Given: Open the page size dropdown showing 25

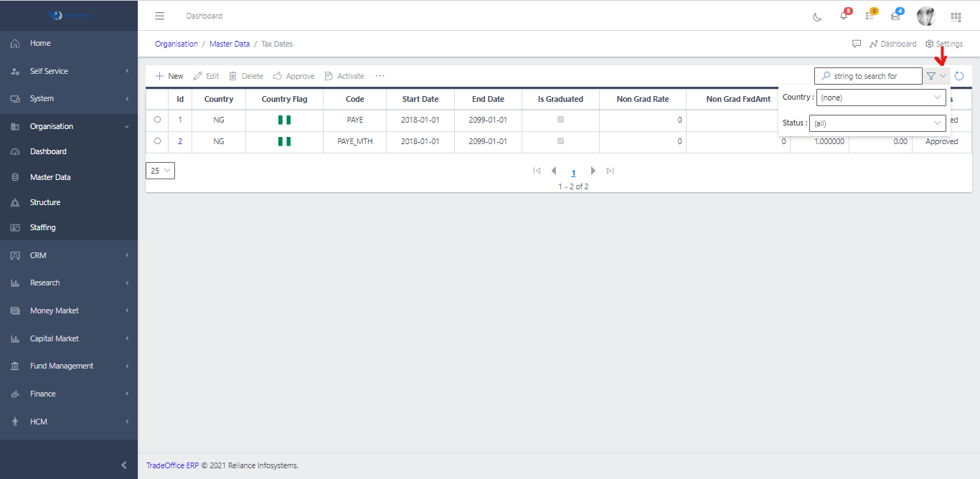Looking at the screenshot, I should pyautogui.click(x=160, y=171).
